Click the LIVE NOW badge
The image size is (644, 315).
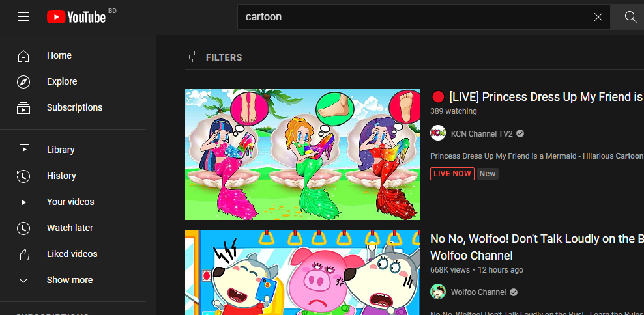pyautogui.click(x=452, y=174)
